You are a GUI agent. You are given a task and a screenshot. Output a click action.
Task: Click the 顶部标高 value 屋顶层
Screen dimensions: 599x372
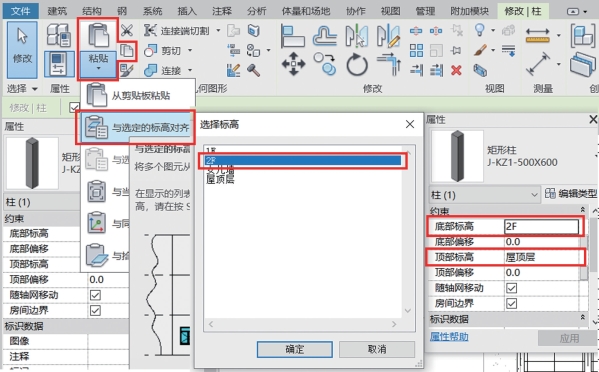coord(542,257)
